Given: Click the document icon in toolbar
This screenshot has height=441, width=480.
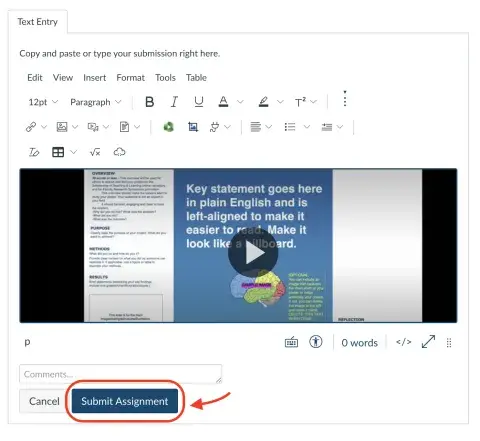Looking at the screenshot, I should pos(124,127).
